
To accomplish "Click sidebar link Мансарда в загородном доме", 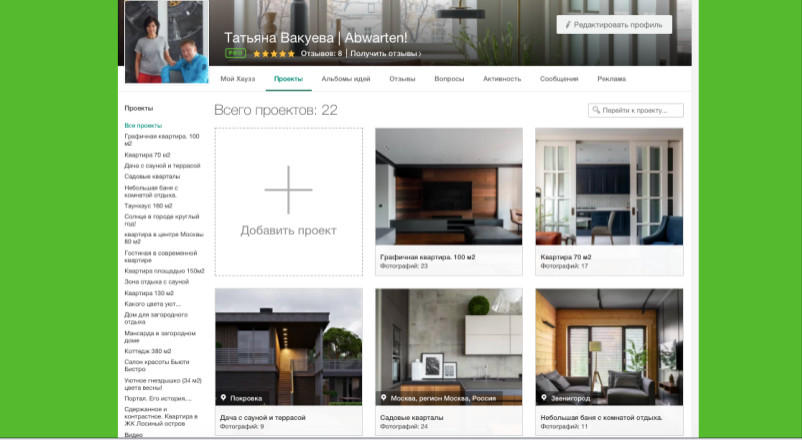I will (160, 337).
